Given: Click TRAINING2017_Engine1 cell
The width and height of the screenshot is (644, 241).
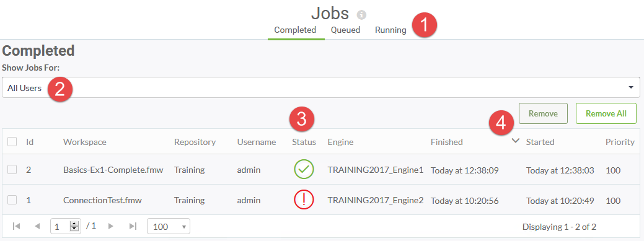Looking at the screenshot, I should [376, 170].
